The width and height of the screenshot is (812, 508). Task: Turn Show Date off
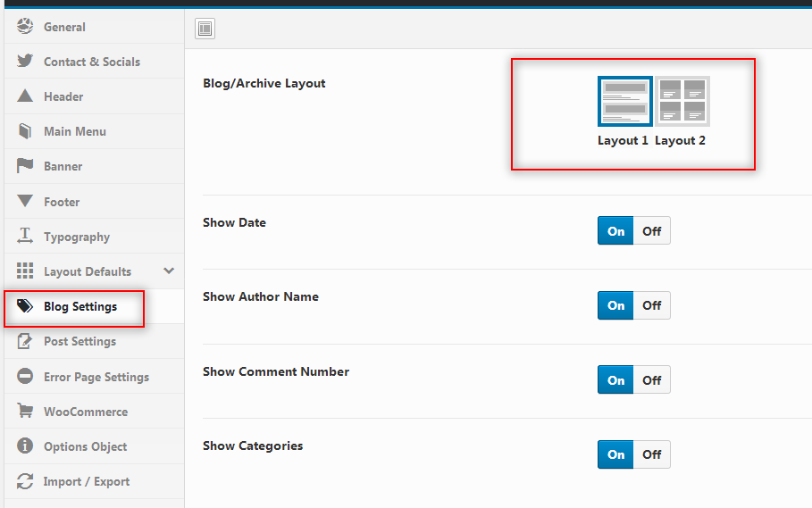tap(651, 230)
